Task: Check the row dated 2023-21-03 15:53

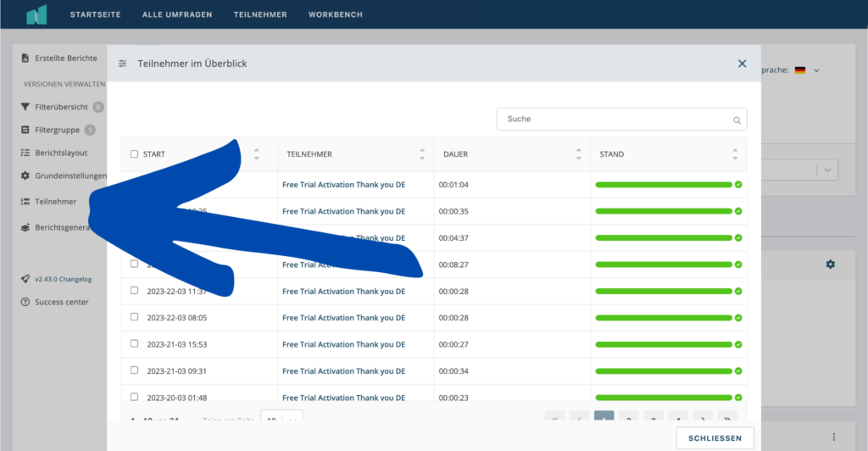Action: 134,344
